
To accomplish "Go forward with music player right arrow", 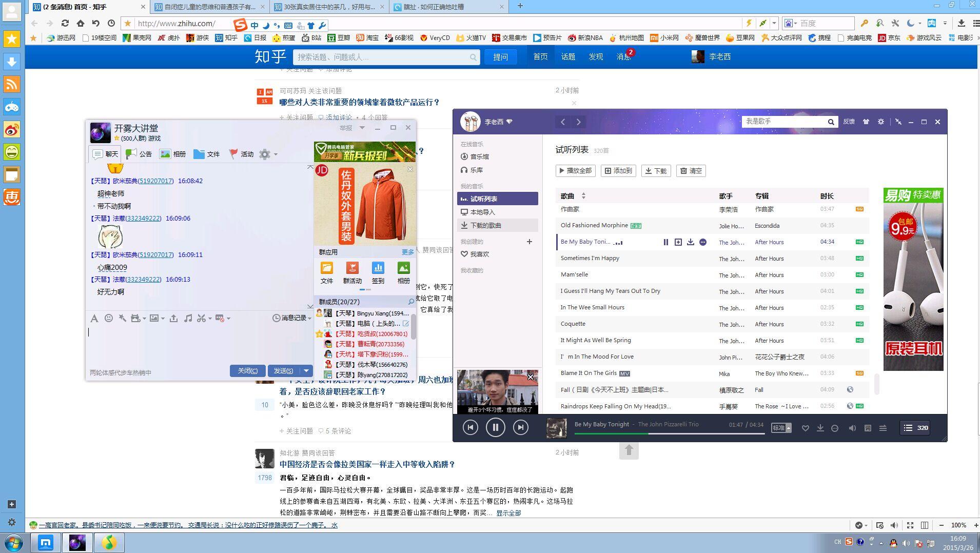I will [578, 122].
